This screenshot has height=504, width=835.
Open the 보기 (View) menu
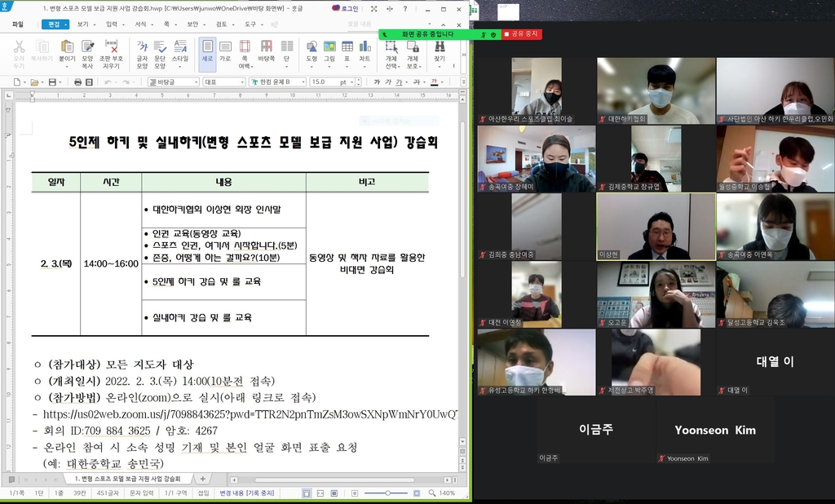pos(85,24)
